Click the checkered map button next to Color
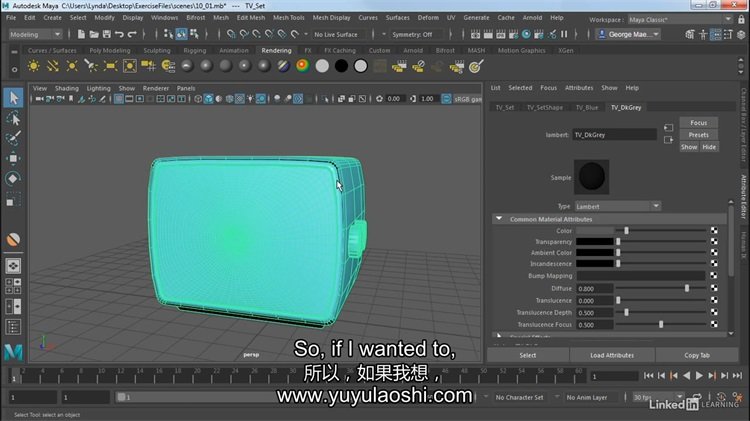Screen dimensions: 750x421 pyautogui.click(x=714, y=231)
